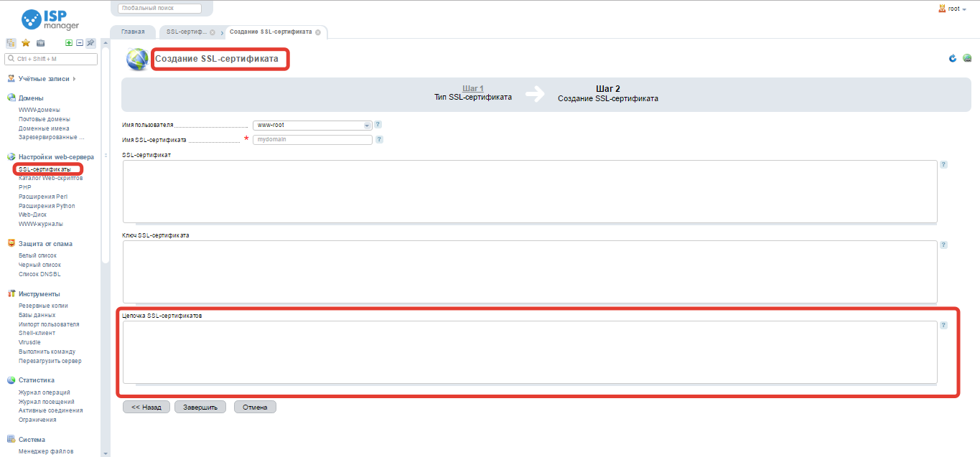
Task: Click the green plus to expand all menu sections
Action: [69, 43]
